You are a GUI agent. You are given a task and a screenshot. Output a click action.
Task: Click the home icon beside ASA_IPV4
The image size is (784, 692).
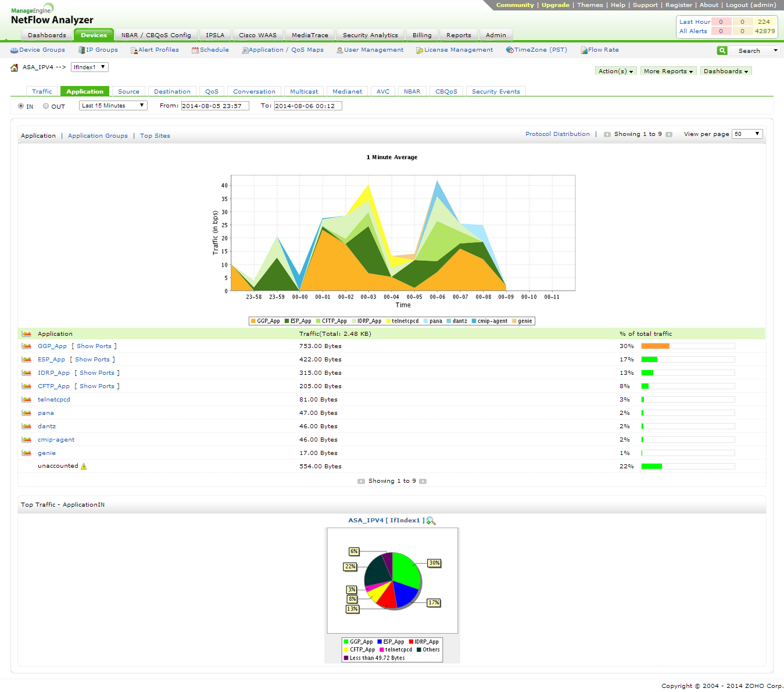coord(15,67)
